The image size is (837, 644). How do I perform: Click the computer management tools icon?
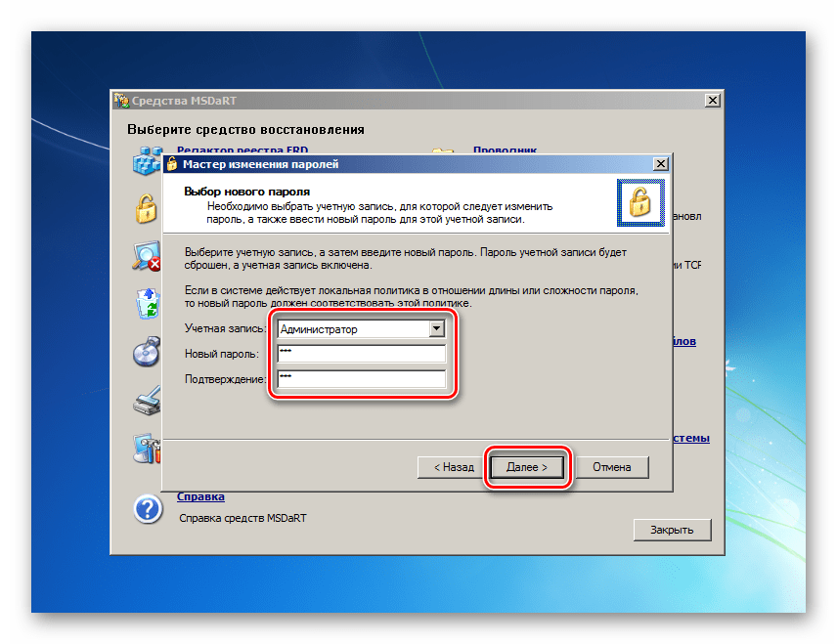[147, 449]
